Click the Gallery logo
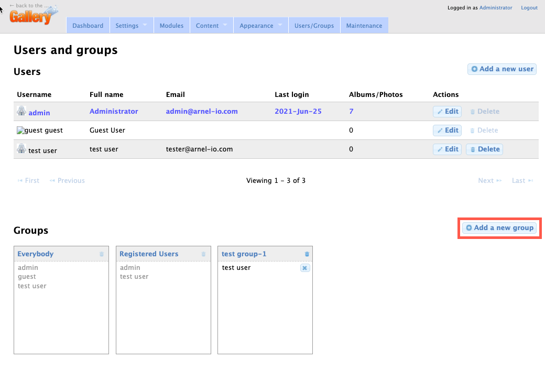The image size is (545, 392). [31, 16]
